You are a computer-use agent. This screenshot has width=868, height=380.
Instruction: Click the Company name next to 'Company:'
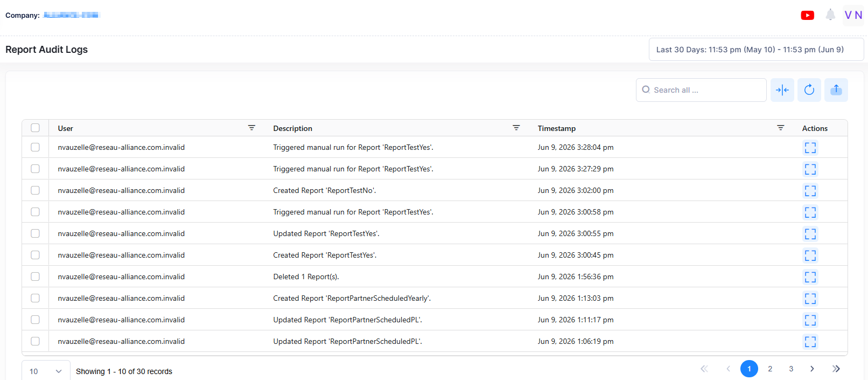pos(71,15)
